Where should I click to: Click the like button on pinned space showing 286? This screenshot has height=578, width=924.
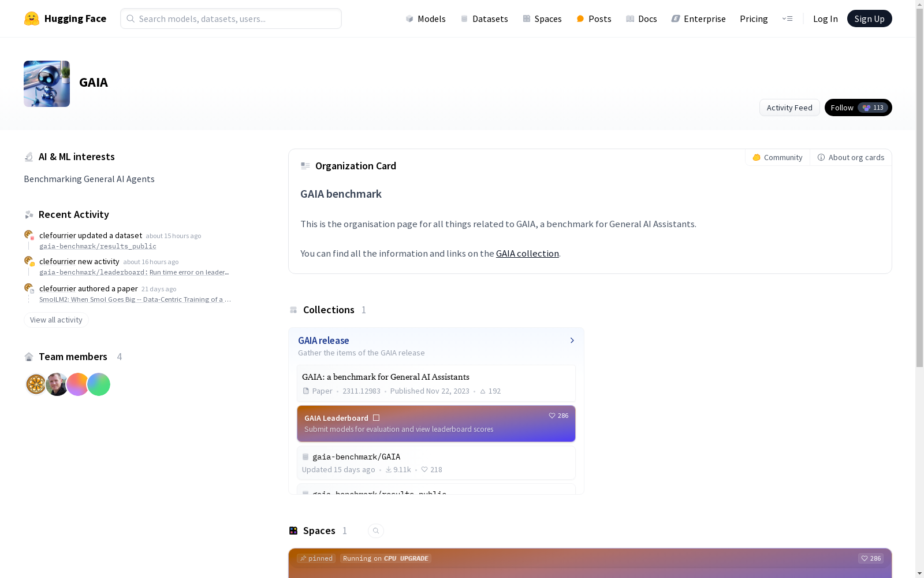tap(871, 558)
